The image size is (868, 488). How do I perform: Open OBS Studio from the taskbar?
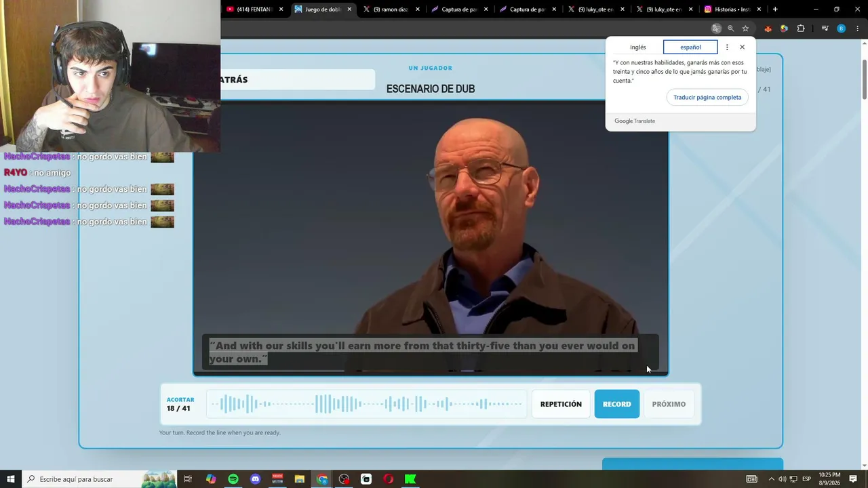[x=344, y=479]
